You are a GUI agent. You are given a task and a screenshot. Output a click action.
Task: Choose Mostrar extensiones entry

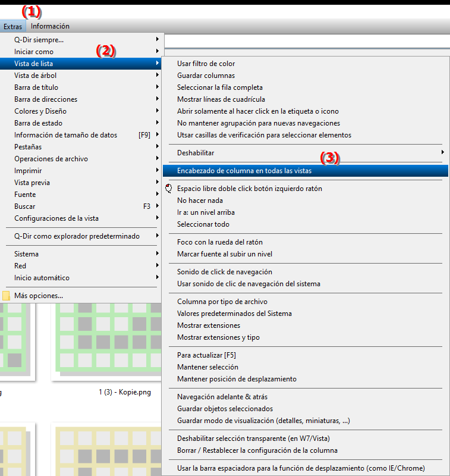[306, 325]
